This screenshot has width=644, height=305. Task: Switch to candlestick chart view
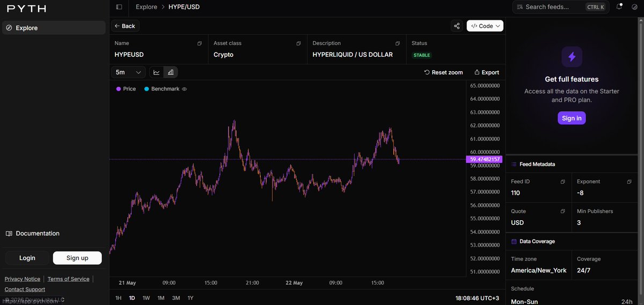[171, 72]
